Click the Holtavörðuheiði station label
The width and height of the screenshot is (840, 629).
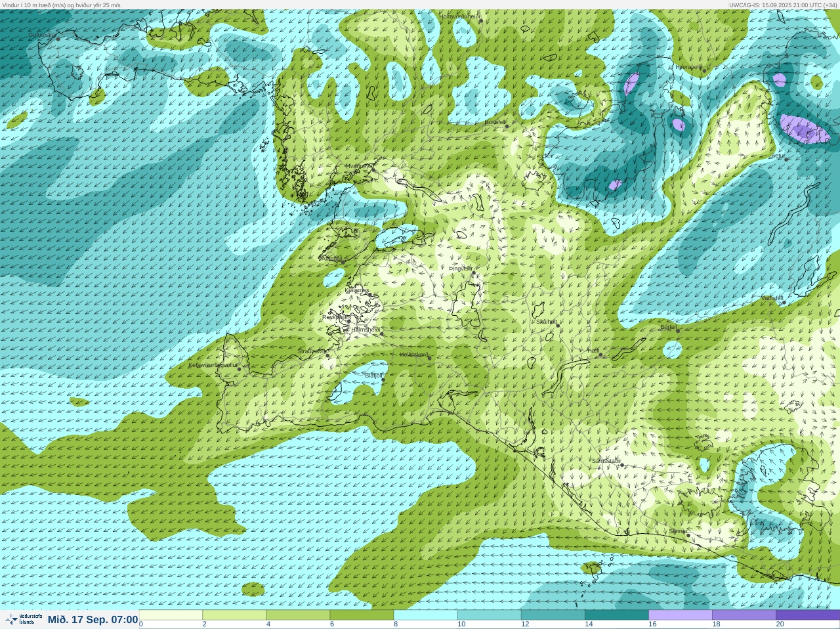click(459, 16)
